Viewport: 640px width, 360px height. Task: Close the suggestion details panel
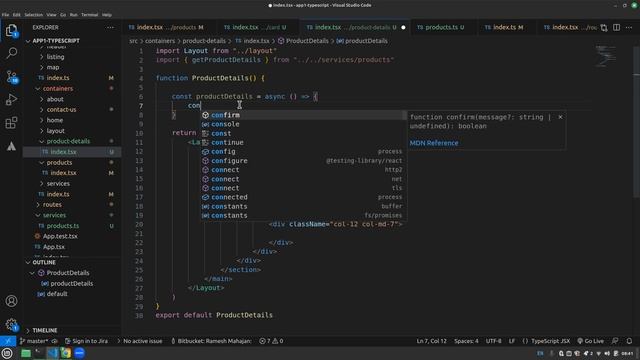pos(560,117)
